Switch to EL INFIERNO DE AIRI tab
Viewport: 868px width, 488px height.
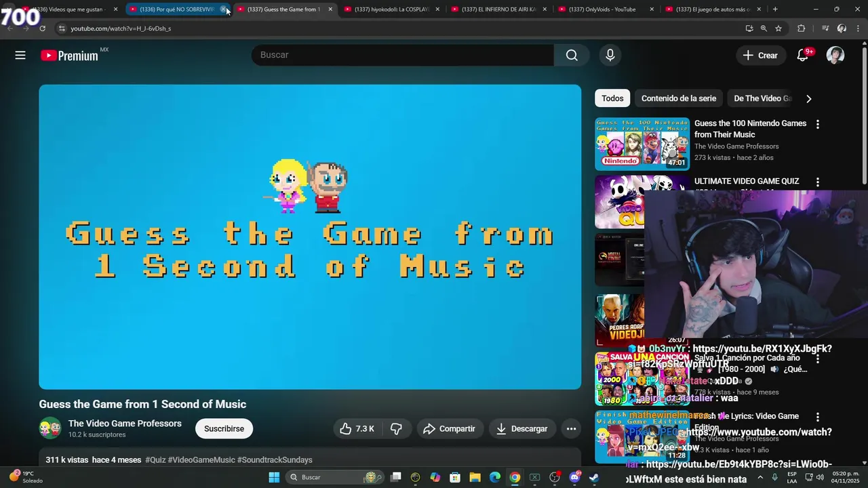coord(499,9)
